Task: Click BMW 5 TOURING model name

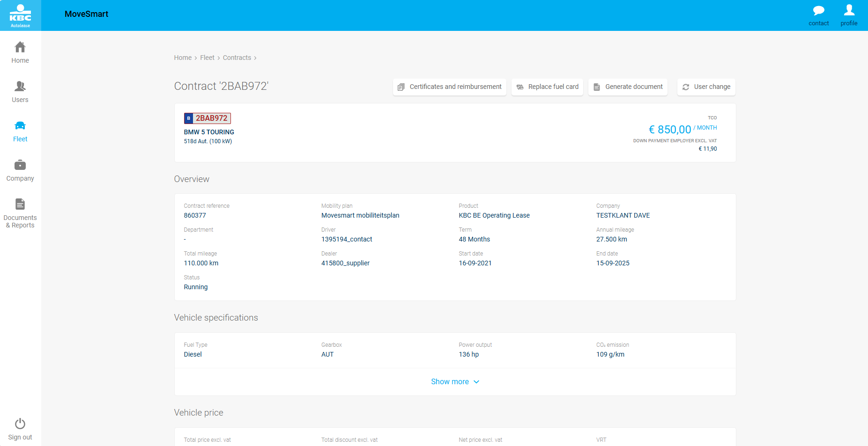Action: point(209,132)
